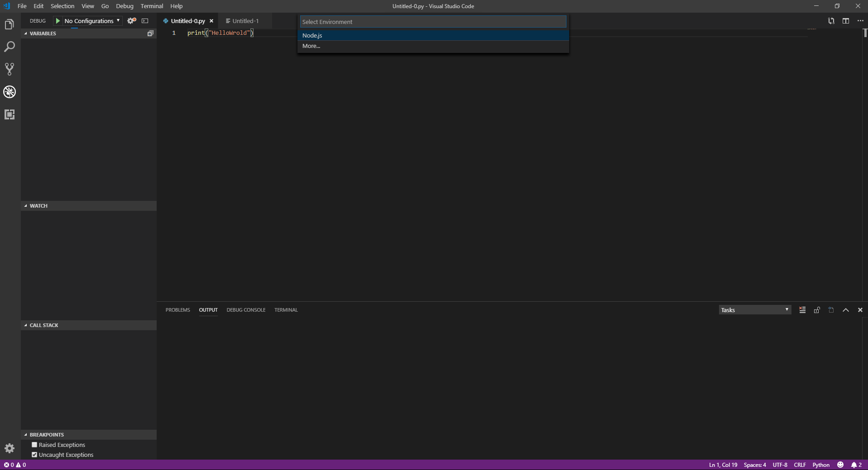The height and width of the screenshot is (470, 868).
Task: Open the View menu
Action: coord(88,6)
